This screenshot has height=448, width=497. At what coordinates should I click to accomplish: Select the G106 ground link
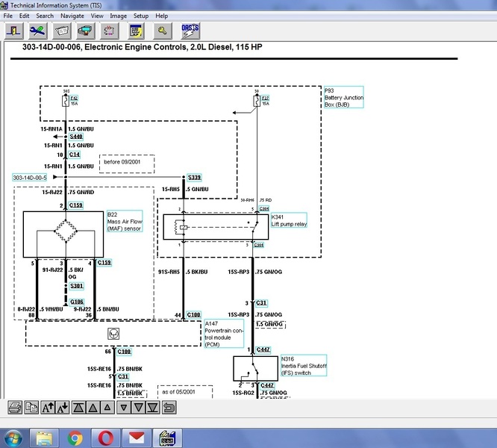(x=77, y=302)
